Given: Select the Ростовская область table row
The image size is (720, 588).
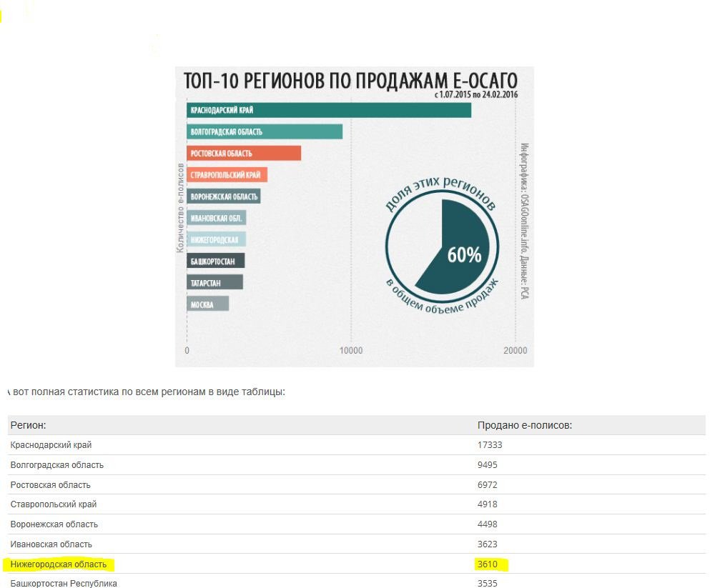Looking at the screenshot, I should 357,484.
